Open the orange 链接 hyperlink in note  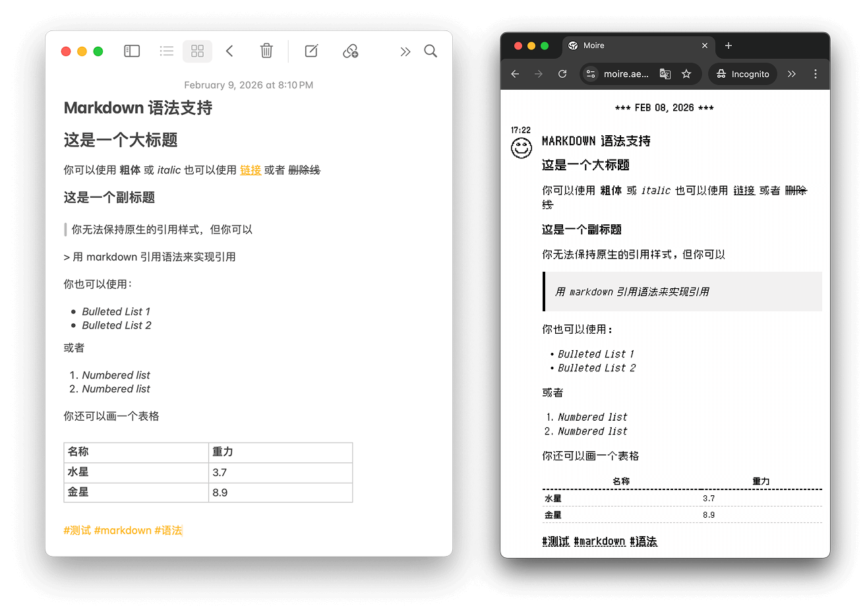[x=251, y=170]
